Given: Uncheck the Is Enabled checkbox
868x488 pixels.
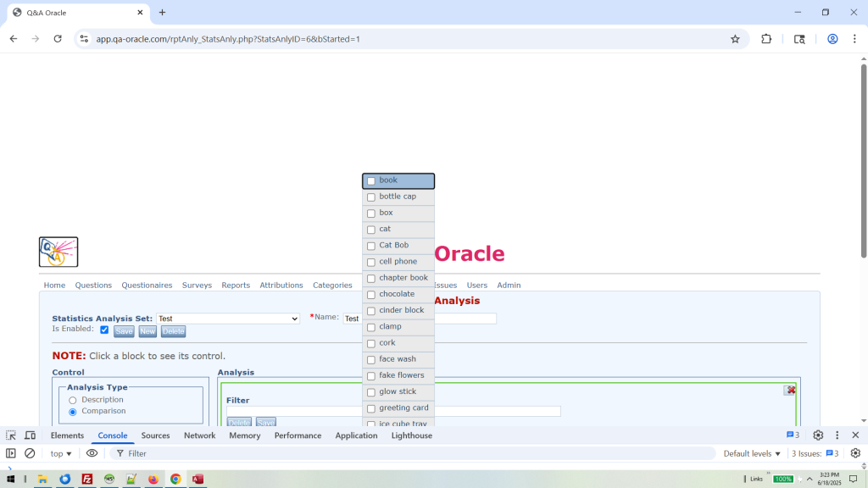Looking at the screenshot, I should (104, 330).
